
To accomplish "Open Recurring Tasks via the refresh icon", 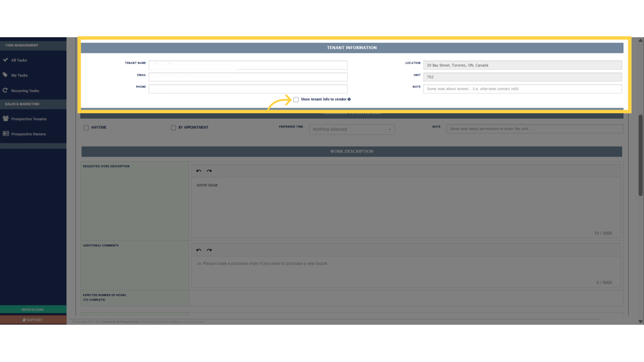I will (6, 90).
